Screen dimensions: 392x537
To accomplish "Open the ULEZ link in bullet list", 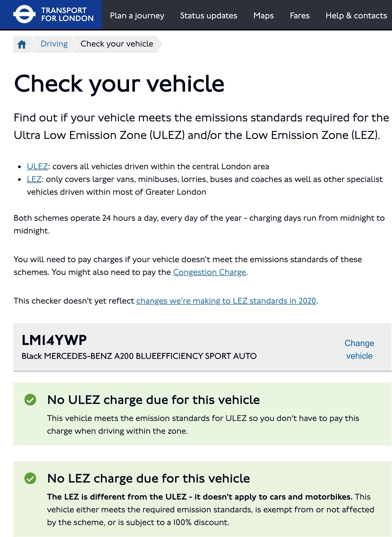I will (x=37, y=167).
